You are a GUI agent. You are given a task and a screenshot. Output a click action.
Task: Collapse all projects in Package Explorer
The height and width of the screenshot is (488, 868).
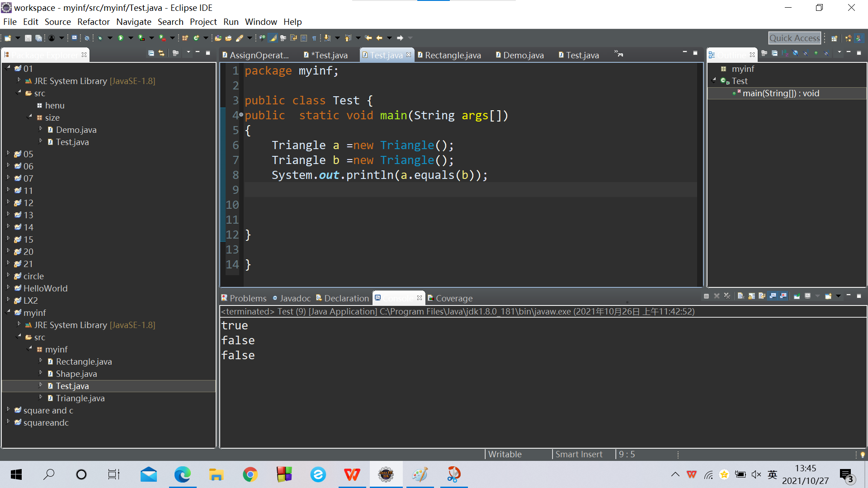[151, 53]
